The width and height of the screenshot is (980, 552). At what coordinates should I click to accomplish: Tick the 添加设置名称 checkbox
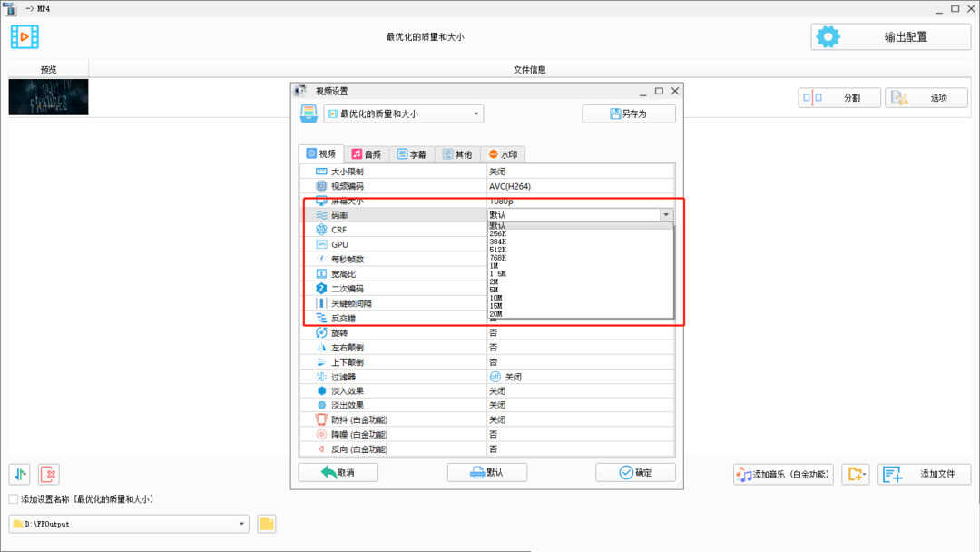point(13,498)
